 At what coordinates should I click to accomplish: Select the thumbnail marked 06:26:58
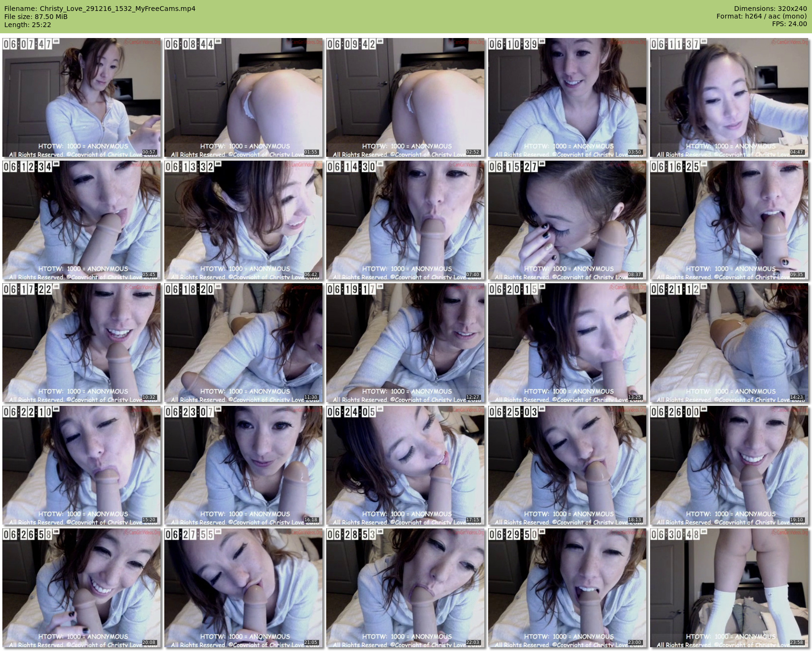coord(81,588)
